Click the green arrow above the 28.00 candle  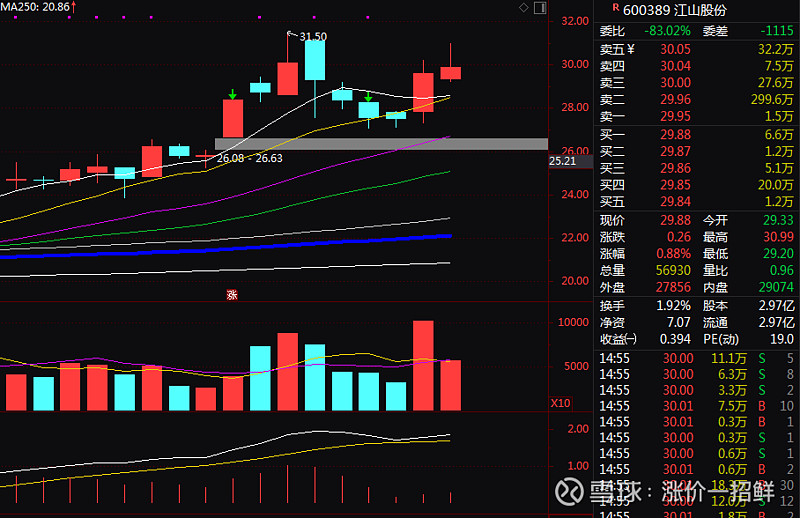pos(233,94)
